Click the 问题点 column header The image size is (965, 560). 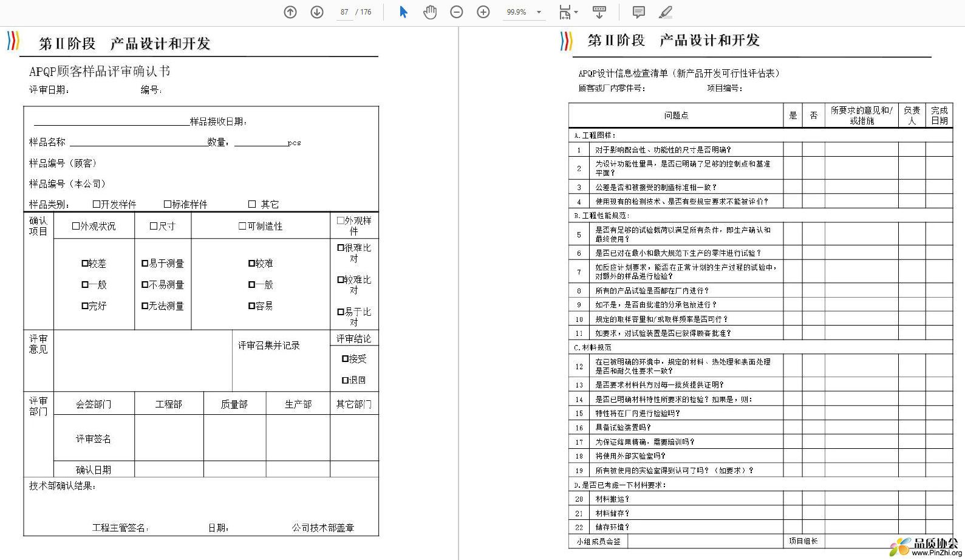pos(676,115)
